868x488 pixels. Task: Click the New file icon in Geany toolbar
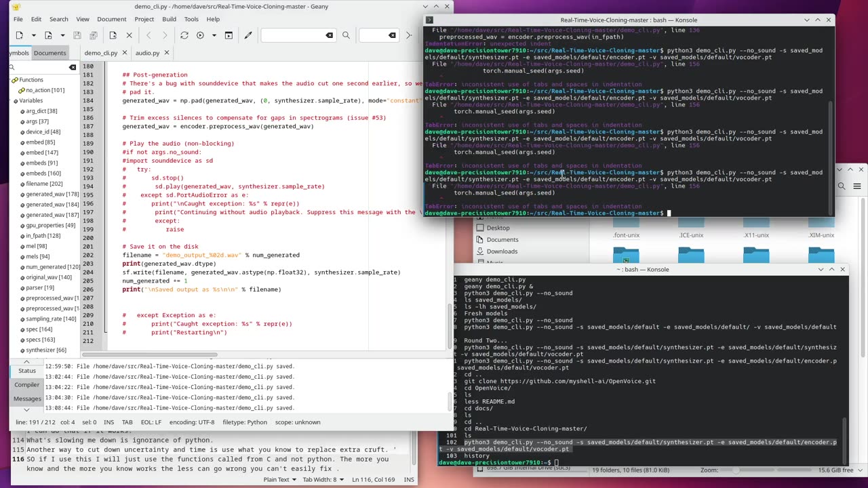pyautogui.click(x=19, y=35)
